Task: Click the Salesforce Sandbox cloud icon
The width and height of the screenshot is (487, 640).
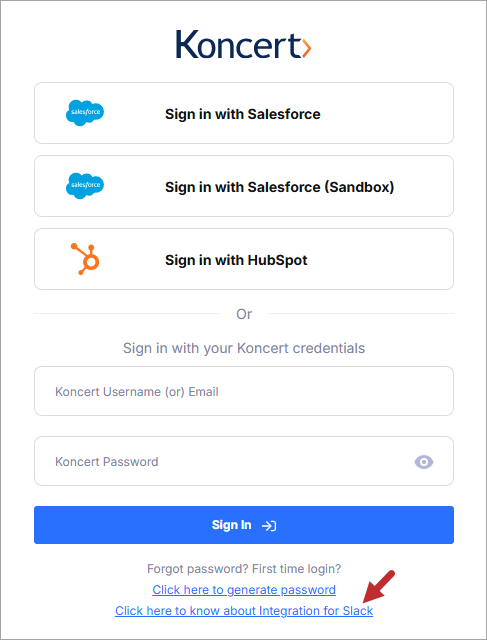Action: click(85, 186)
